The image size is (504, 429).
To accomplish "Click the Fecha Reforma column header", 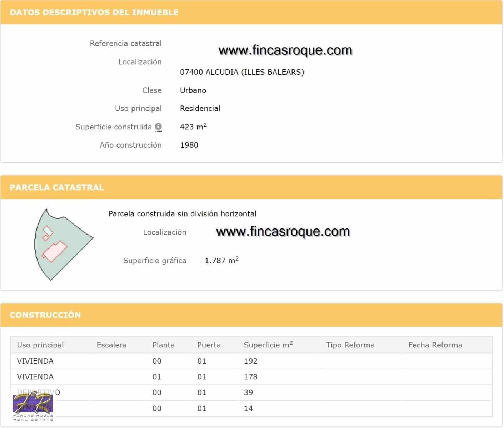I will coord(435,345).
